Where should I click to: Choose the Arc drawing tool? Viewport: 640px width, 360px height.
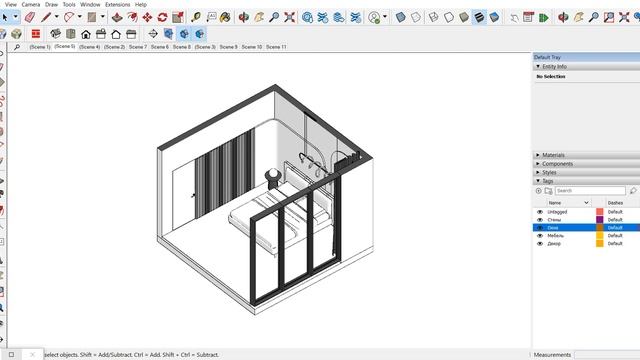[69, 17]
